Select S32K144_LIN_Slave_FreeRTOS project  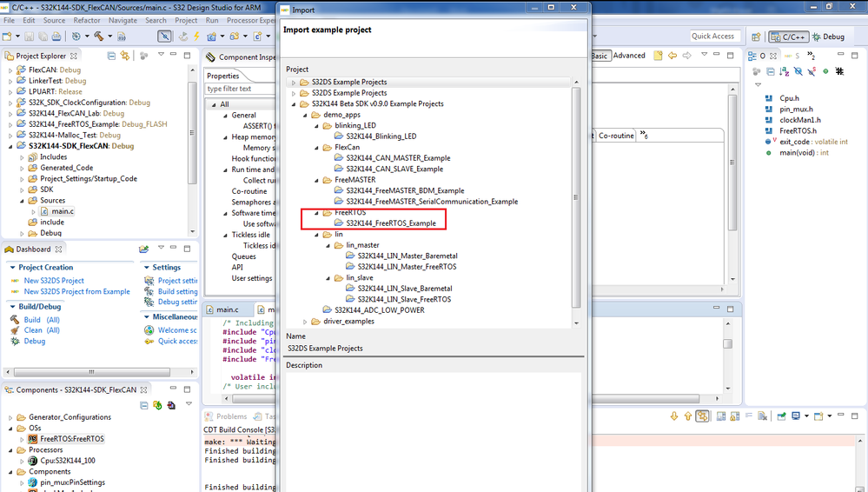404,299
